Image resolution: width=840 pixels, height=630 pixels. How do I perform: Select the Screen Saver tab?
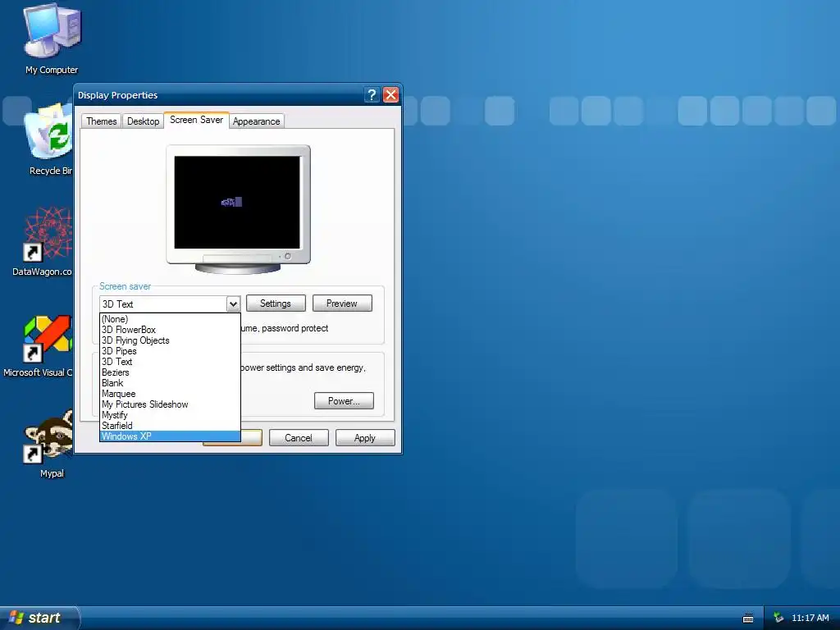(x=197, y=120)
